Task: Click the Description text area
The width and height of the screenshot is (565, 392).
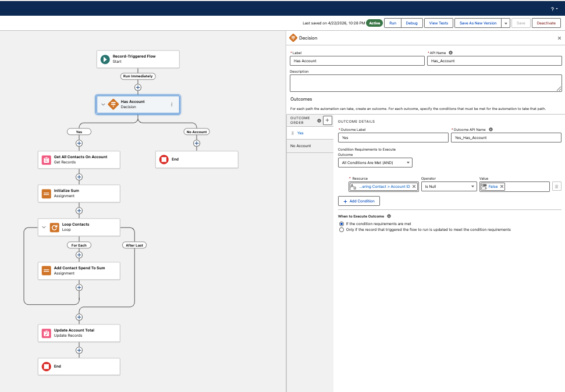Action: pos(425,83)
